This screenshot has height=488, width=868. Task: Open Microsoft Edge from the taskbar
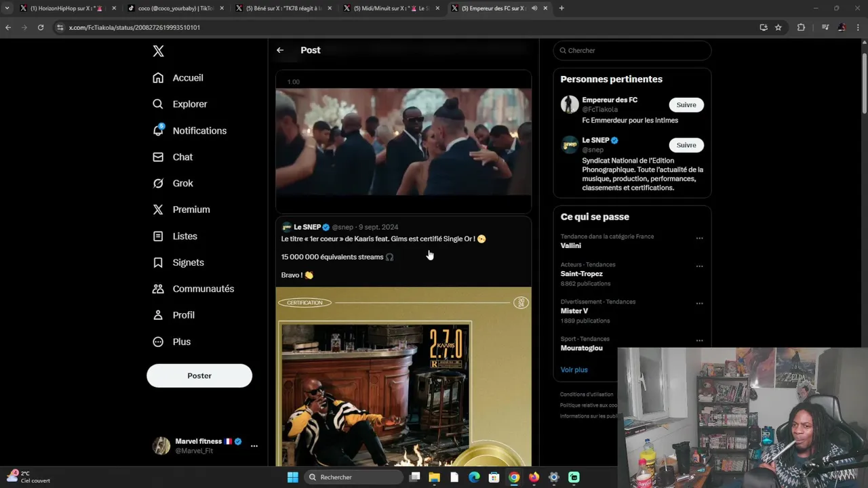pyautogui.click(x=474, y=477)
